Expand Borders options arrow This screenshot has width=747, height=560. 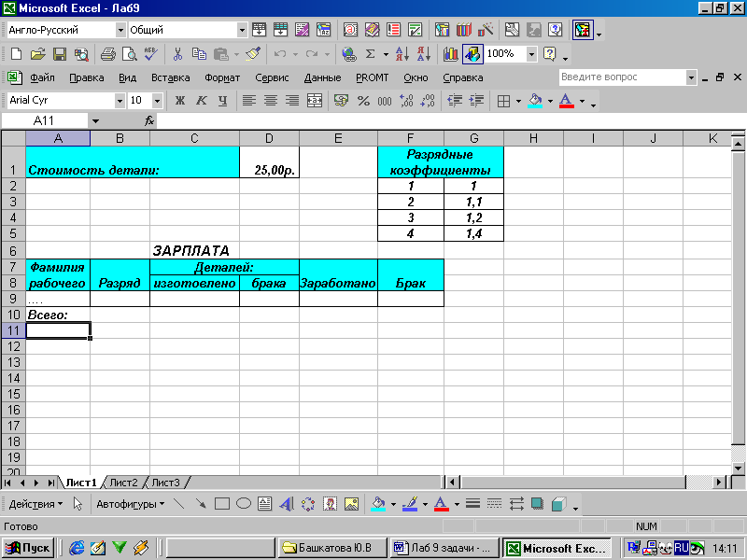click(x=518, y=101)
